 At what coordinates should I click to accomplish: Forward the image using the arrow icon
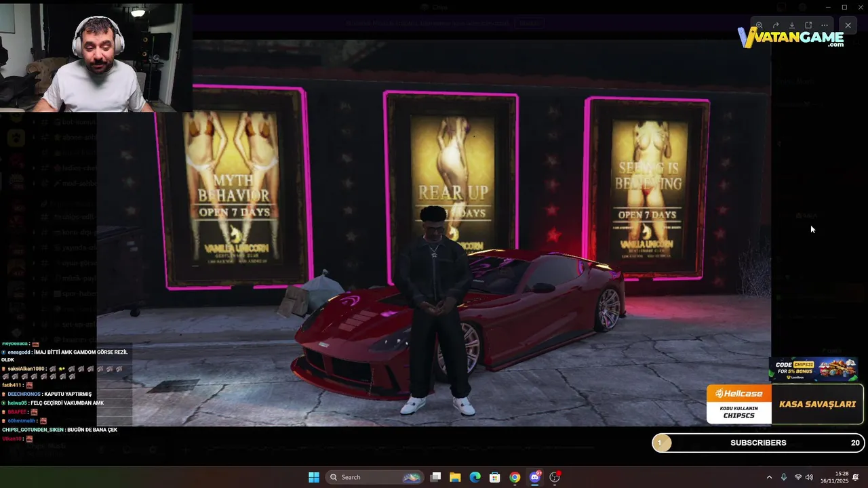[776, 25]
